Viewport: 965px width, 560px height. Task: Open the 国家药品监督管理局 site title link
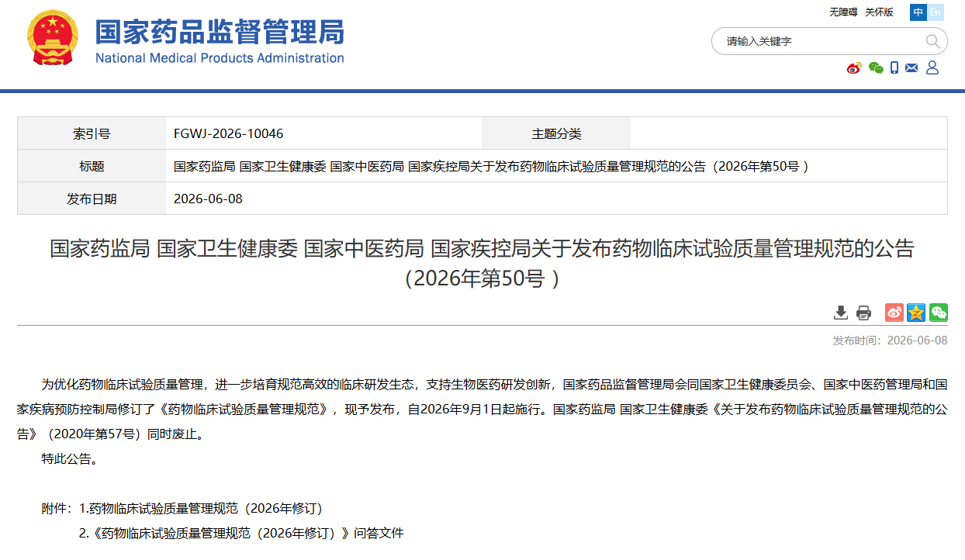point(220,31)
